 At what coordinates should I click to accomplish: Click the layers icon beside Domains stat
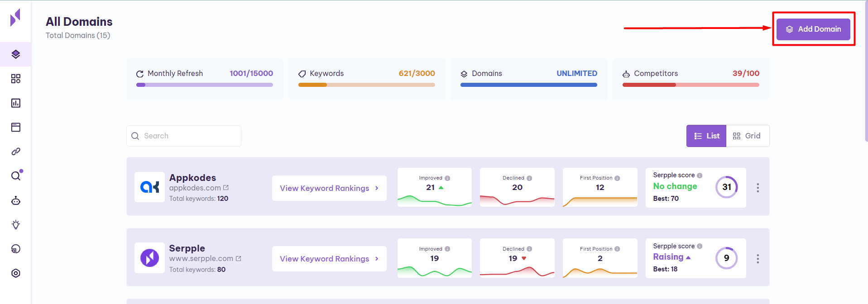464,74
